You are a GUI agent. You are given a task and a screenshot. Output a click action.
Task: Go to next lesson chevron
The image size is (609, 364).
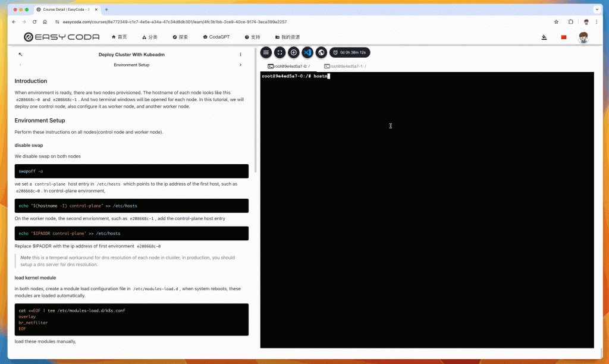click(x=240, y=65)
